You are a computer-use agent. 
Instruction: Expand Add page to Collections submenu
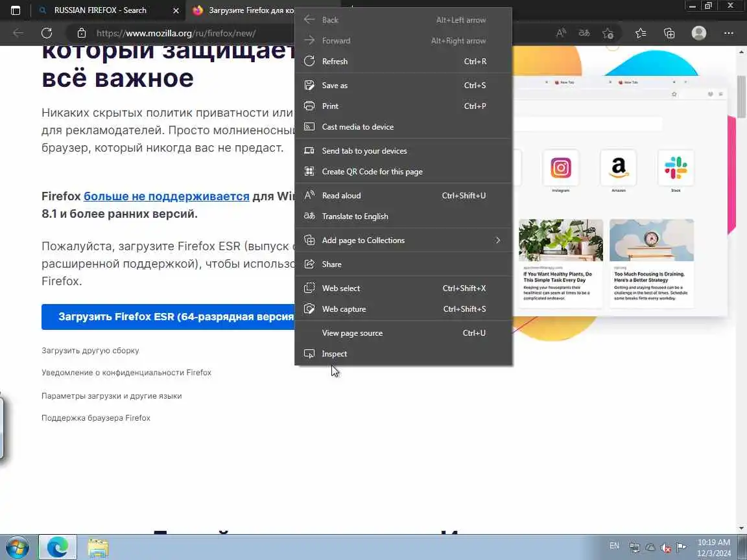403,240
